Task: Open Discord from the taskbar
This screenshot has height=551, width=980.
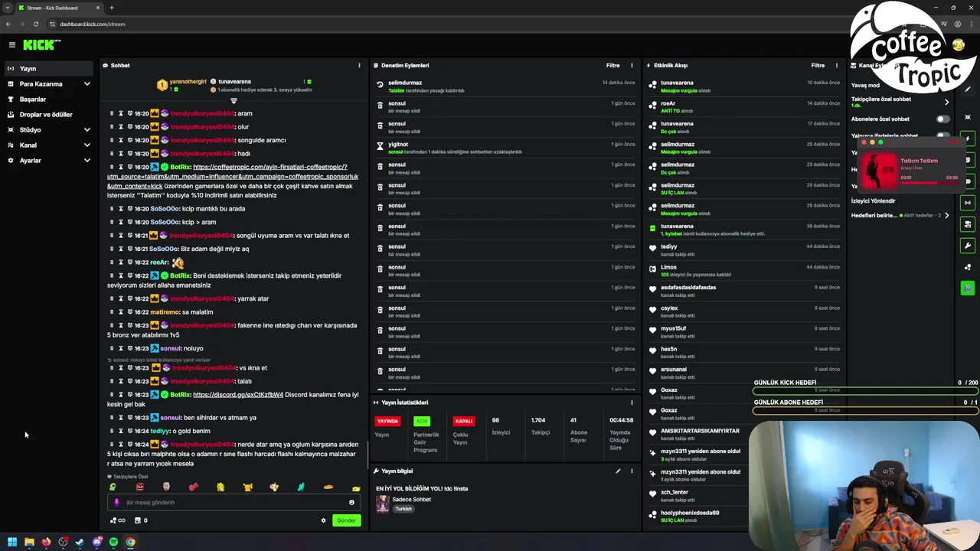Action: (x=96, y=542)
